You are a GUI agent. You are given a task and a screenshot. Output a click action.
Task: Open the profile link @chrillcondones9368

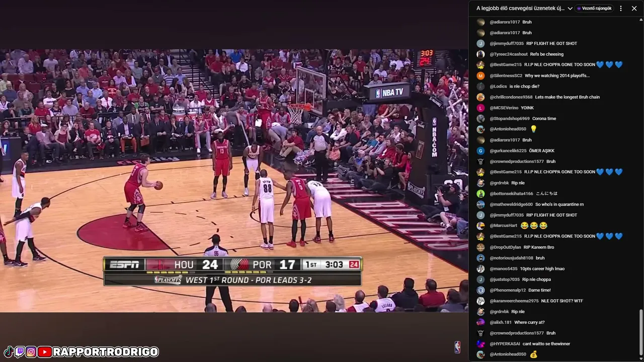tap(511, 97)
